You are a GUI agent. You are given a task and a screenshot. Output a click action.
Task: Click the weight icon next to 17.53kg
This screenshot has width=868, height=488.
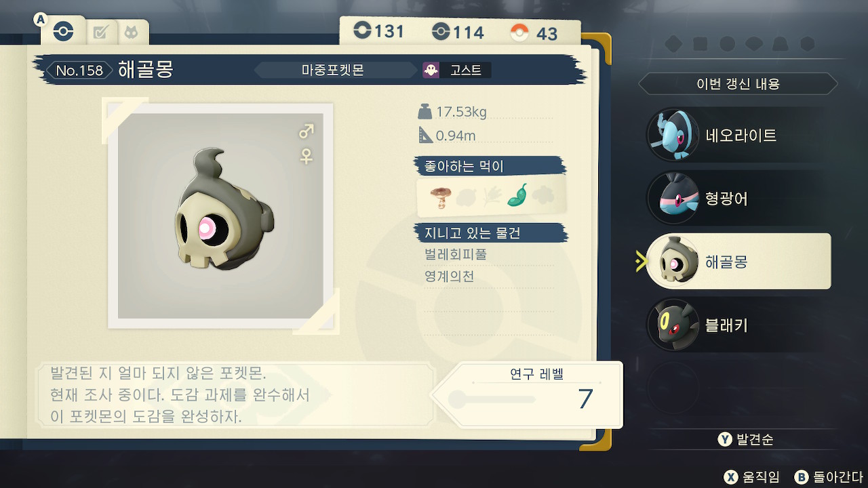(425, 111)
